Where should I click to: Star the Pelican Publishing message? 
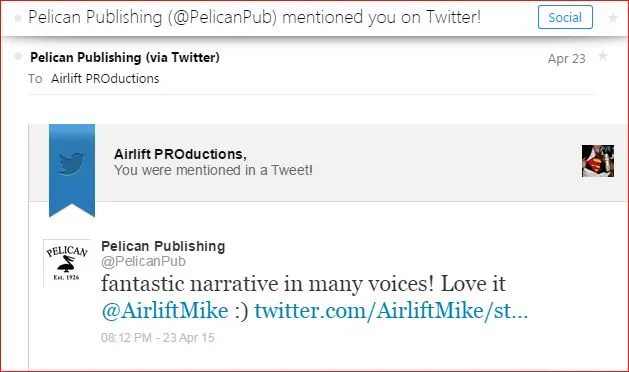coord(603,56)
